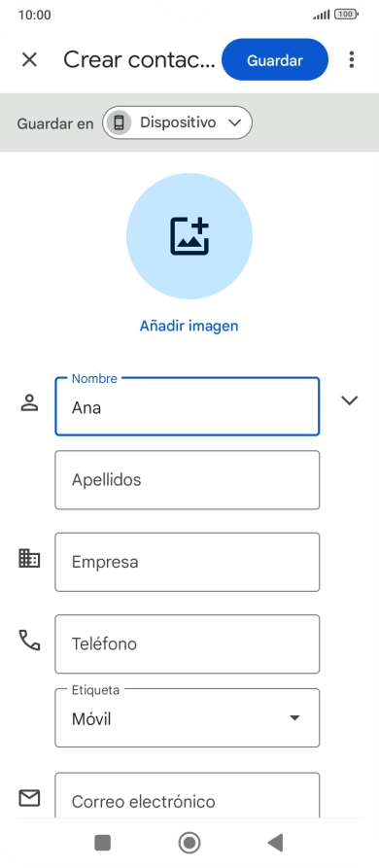Tap the Android back triangle button

point(276,843)
